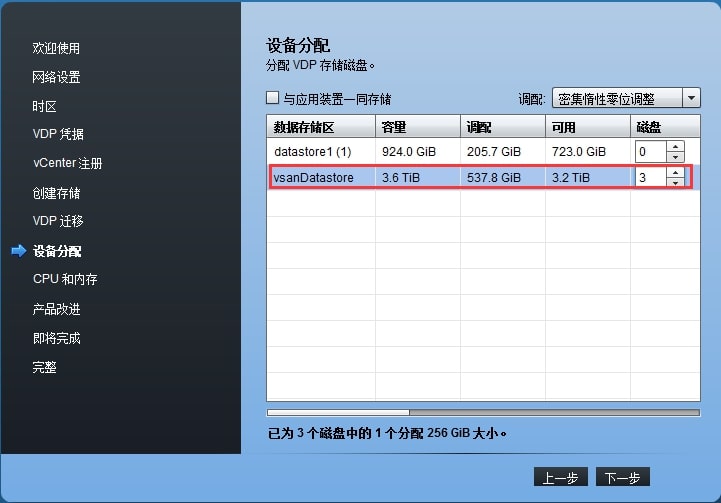Increase disk count for vsanDatastore
The image size is (721, 503).
tap(675, 172)
